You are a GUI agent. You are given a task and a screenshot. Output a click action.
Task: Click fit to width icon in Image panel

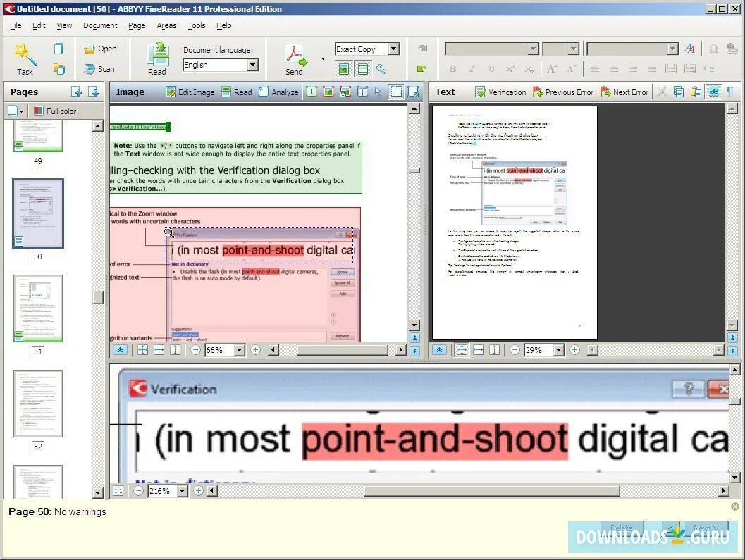click(159, 350)
